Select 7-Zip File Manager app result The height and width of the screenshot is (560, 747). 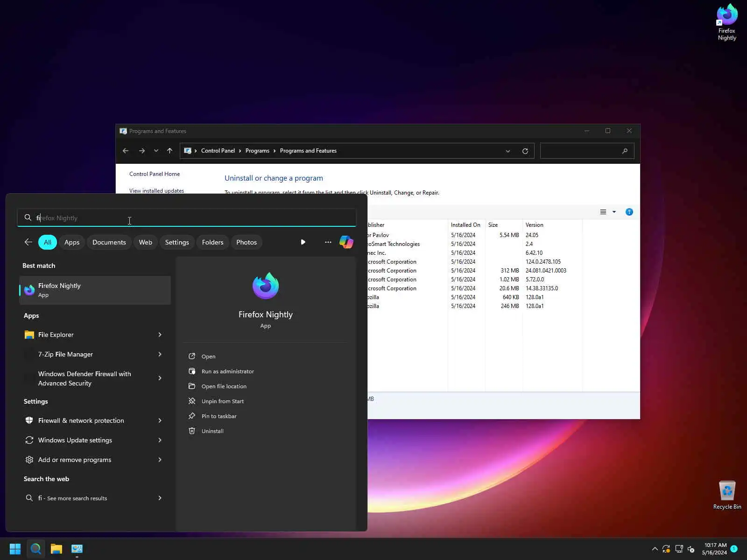(x=87, y=354)
